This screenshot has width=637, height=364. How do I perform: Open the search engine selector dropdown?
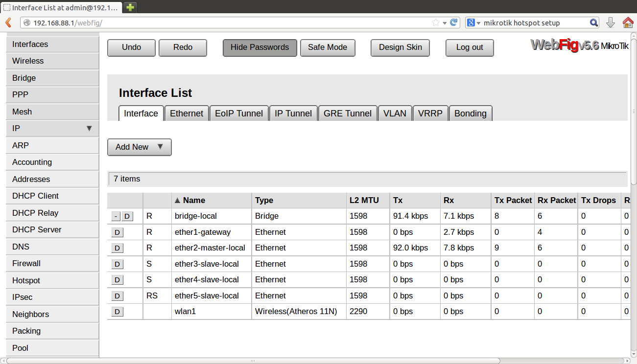click(x=473, y=23)
